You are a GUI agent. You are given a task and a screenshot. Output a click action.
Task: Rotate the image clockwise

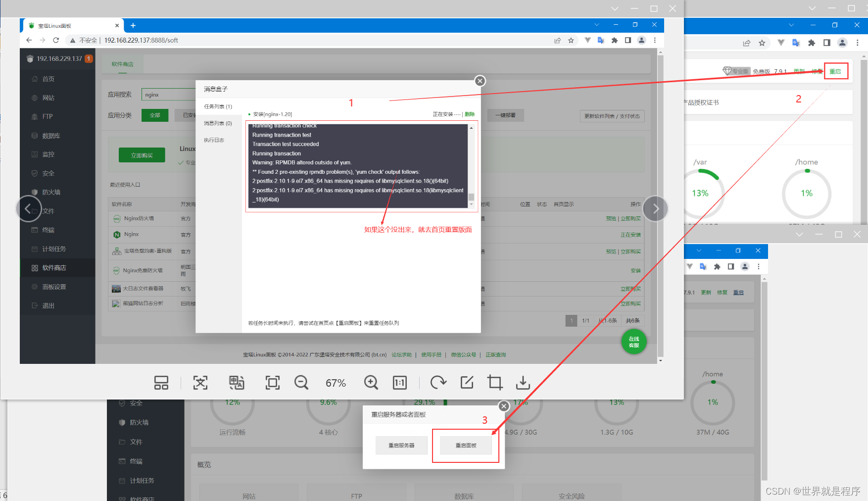pos(438,383)
